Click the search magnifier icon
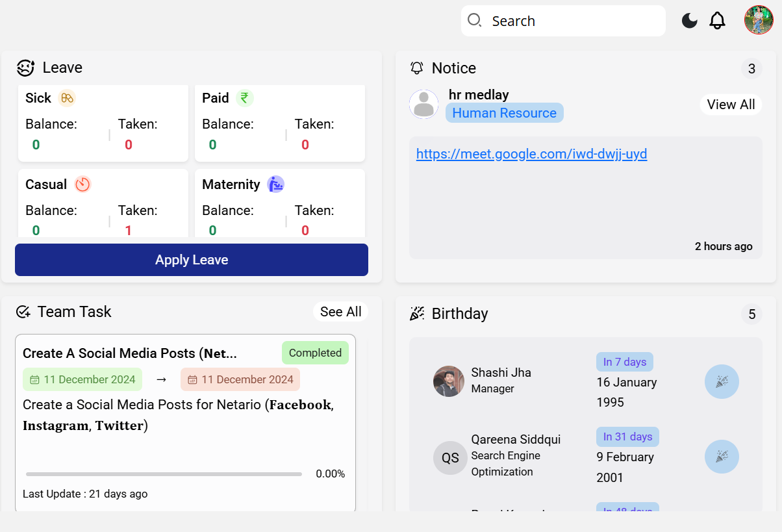The height and width of the screenshot is (532, 782). tap(475, 21)
